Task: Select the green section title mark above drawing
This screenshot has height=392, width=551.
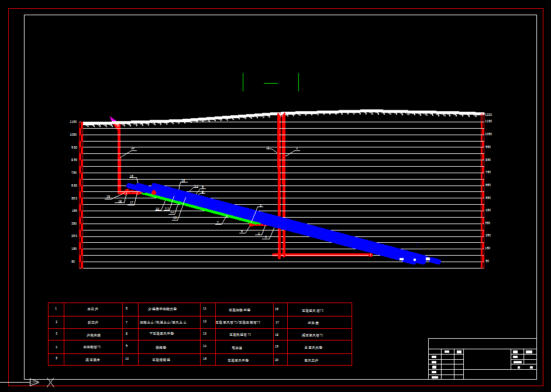Action: (x=271, y=82)
